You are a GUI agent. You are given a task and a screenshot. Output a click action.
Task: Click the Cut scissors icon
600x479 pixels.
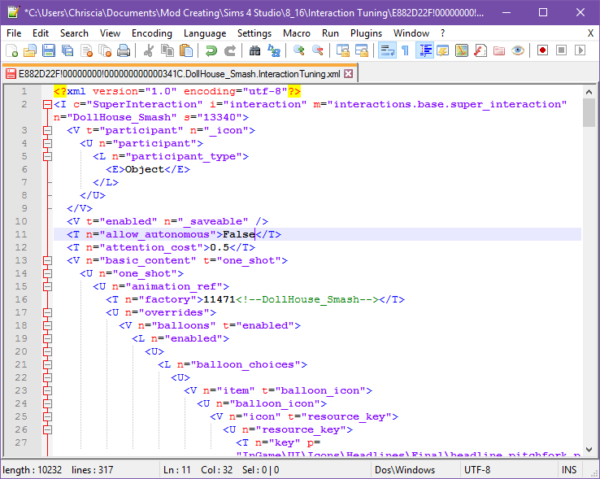(x=147, y=50)
